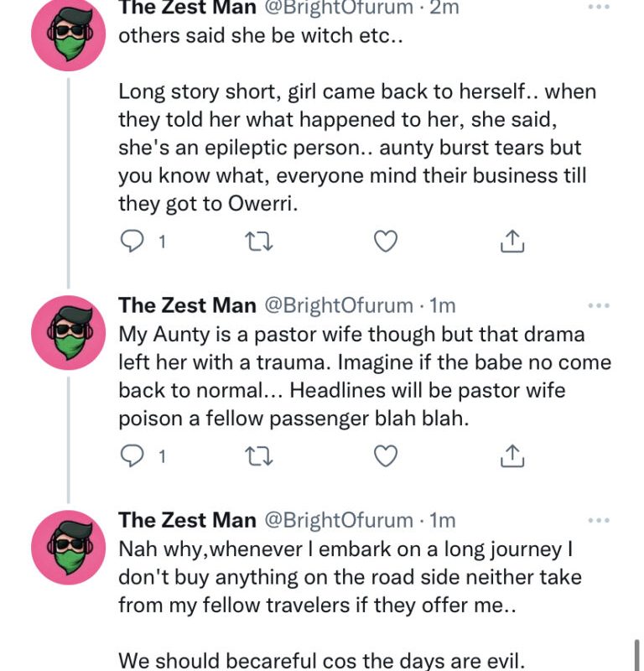Viewport: 644px width, 671px height.
Task: Open avatar beside pastor wife tweet
Action: pyautogui.click(x=68, y=333)
